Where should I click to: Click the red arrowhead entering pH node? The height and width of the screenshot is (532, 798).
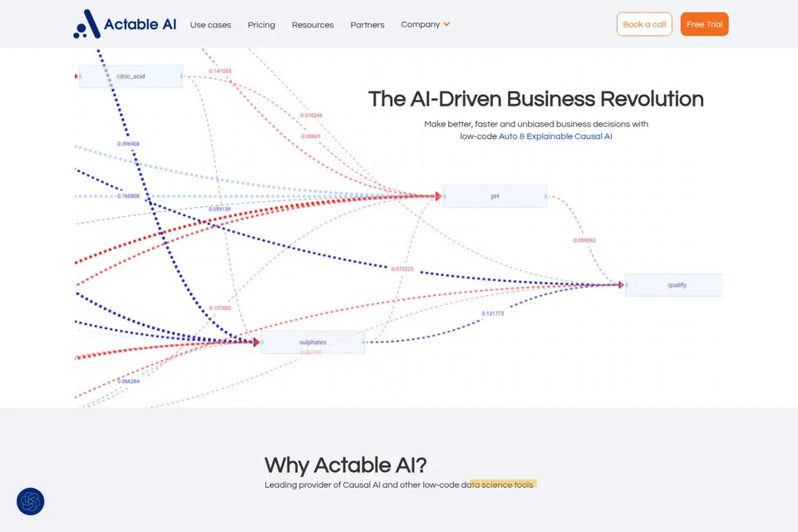tap(439, 196)
